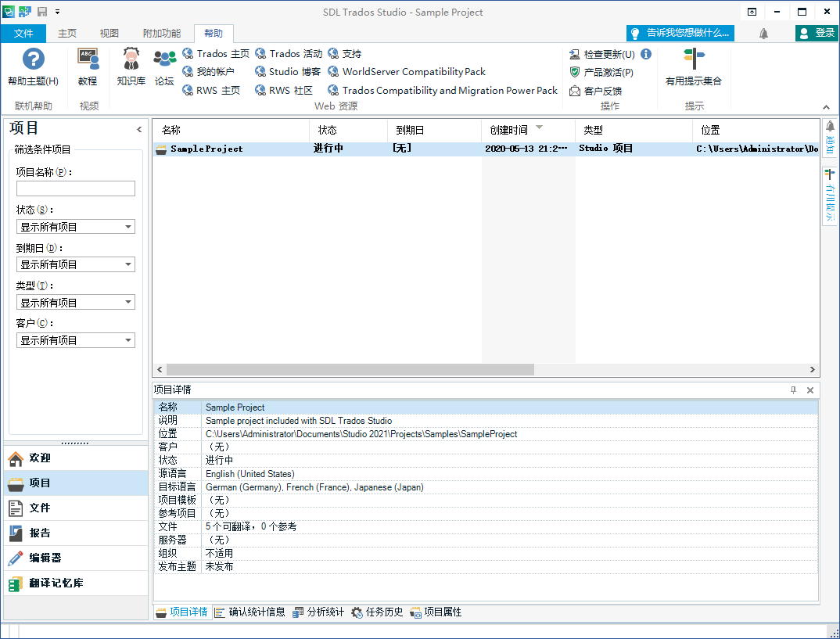
Task: Open Studio 博客 link
Action: [x=288, y=71]
